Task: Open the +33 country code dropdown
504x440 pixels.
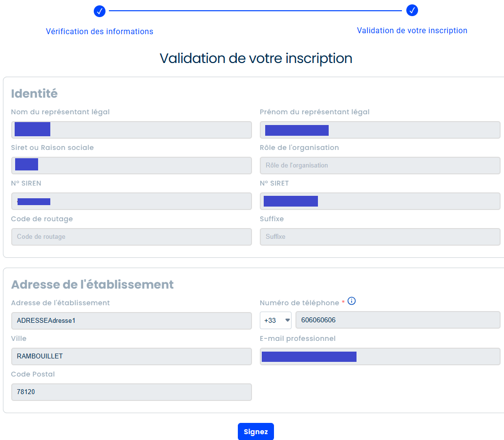Action: (275, 320)
